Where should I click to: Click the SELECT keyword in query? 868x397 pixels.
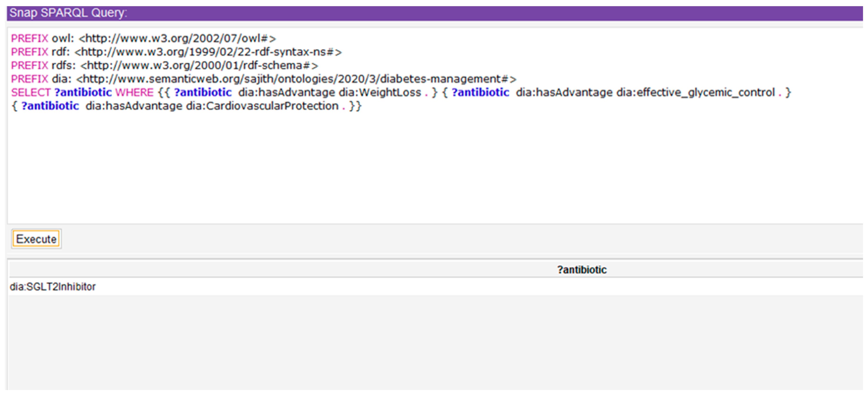(x=31, y=92)
